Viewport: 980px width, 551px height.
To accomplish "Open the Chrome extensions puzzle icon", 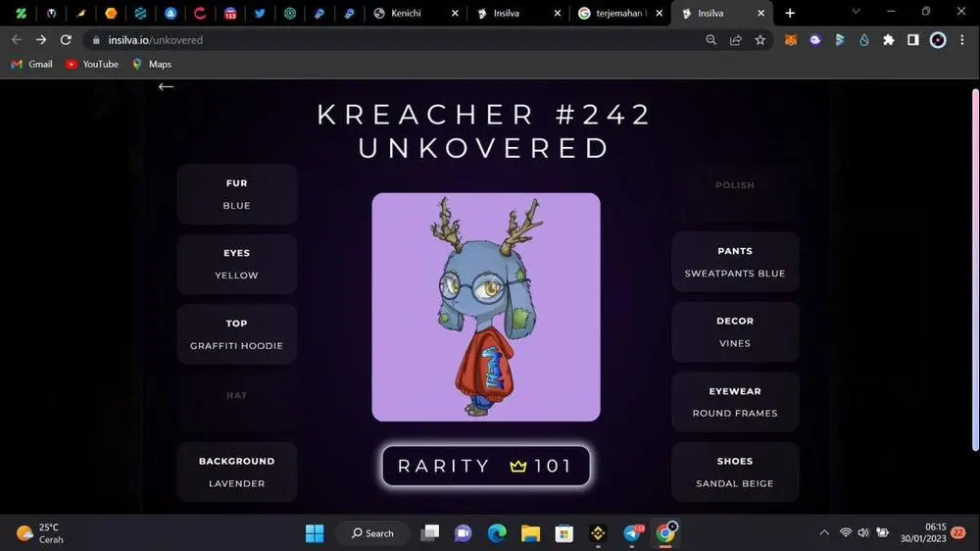I will tap(888, 40).
